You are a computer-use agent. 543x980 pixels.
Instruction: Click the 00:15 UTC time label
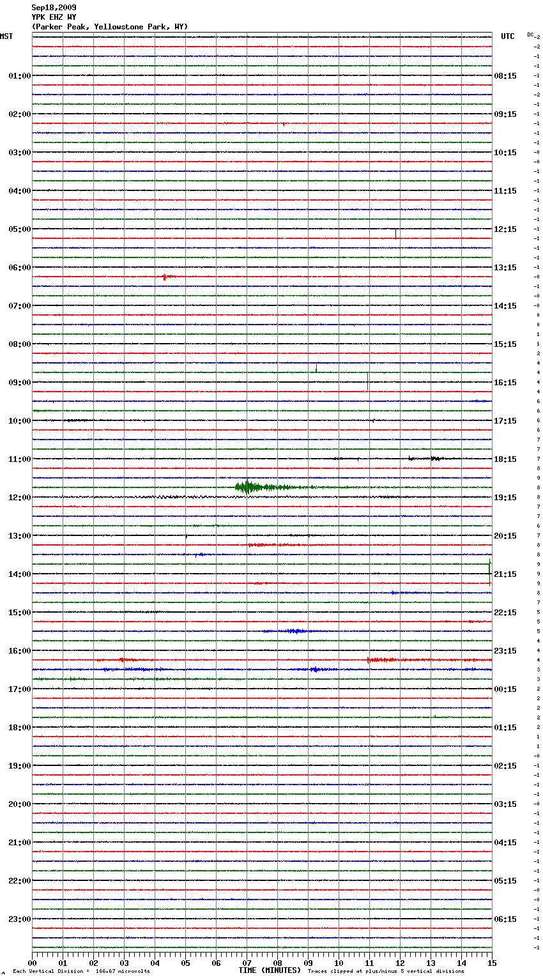tap(505, 689)
